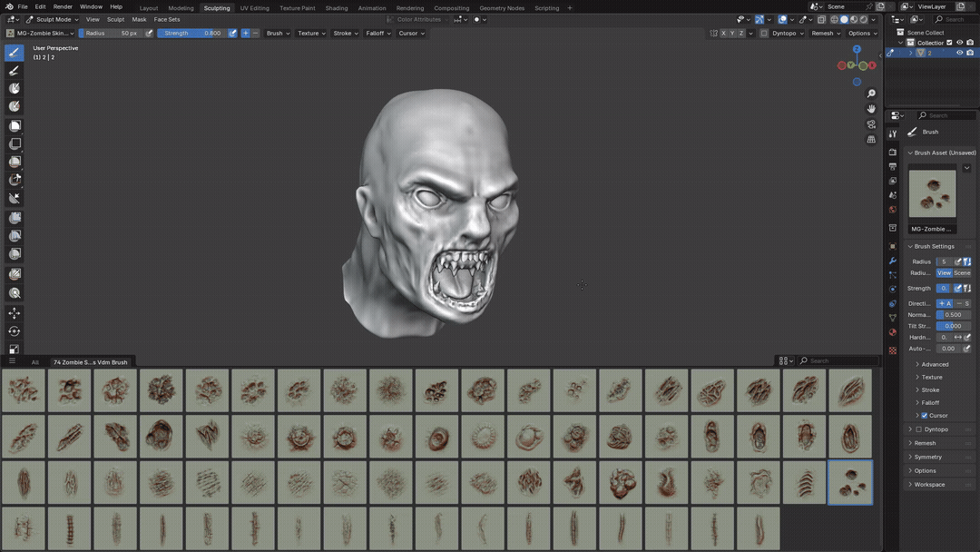This screenshot has height=552, width=980.
Task: Open the Render properties tab icon
Action: coord(893,152)
